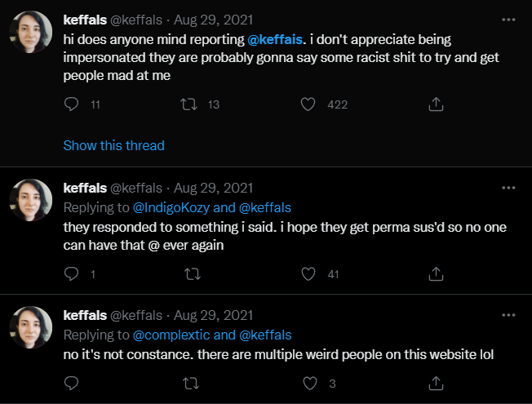The width and height of the screenshot is (532, 404).
Task: Share the tweet replying to @IndigoKozy
Action: [436, 273]
